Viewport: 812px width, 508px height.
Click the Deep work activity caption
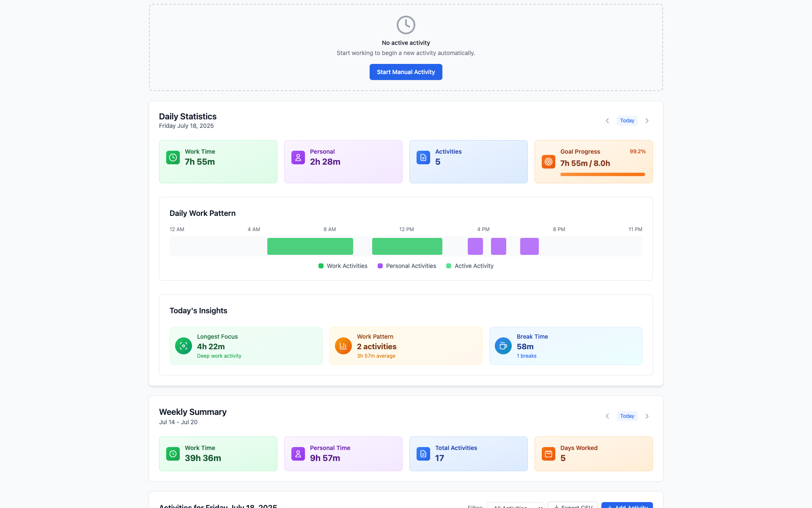(x=219, y=356)
